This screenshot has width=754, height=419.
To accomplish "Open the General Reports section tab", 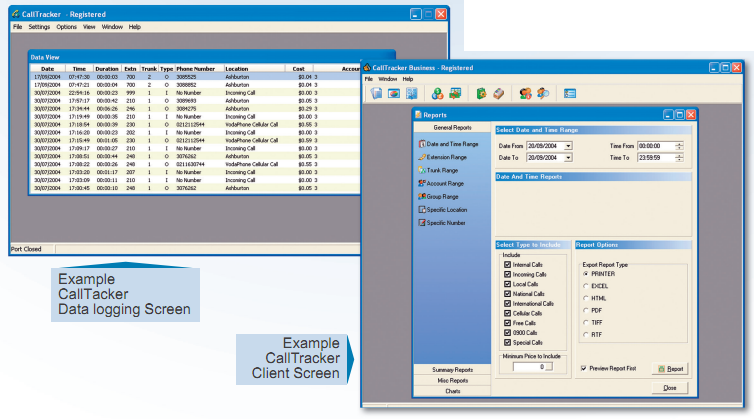I will 452,127.
